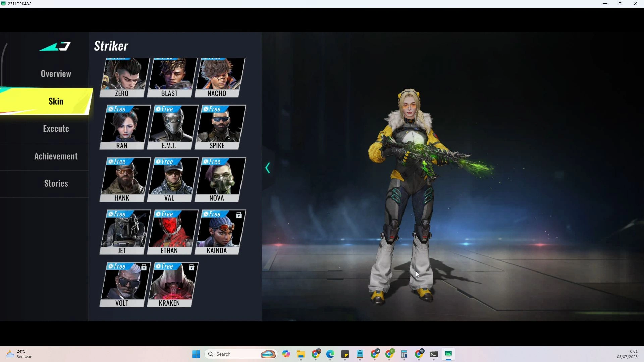Pick the RAN striker skin
Image resolution: width=644 pixels, height=362 pixels.
click(x=123, y=127)
